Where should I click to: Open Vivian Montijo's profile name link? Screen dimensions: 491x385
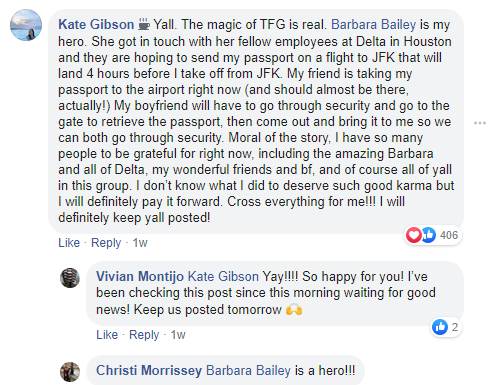pos(140,276)
